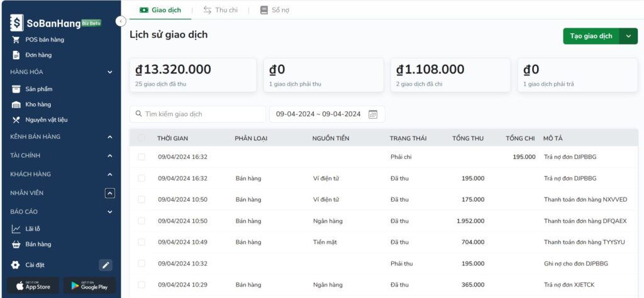Open the 25 giao dịch đã thu card
Screen dimensions: 644x298
click(193, 75)
